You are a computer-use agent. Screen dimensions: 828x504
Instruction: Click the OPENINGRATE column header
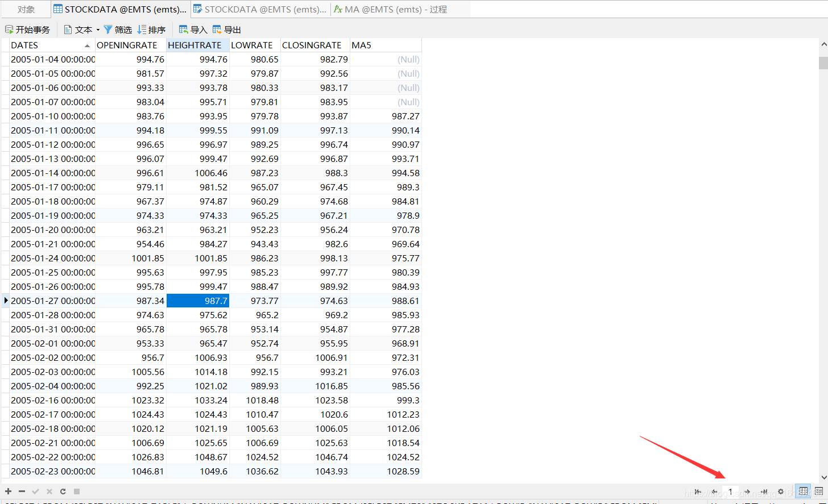click(x=131, y=45)
